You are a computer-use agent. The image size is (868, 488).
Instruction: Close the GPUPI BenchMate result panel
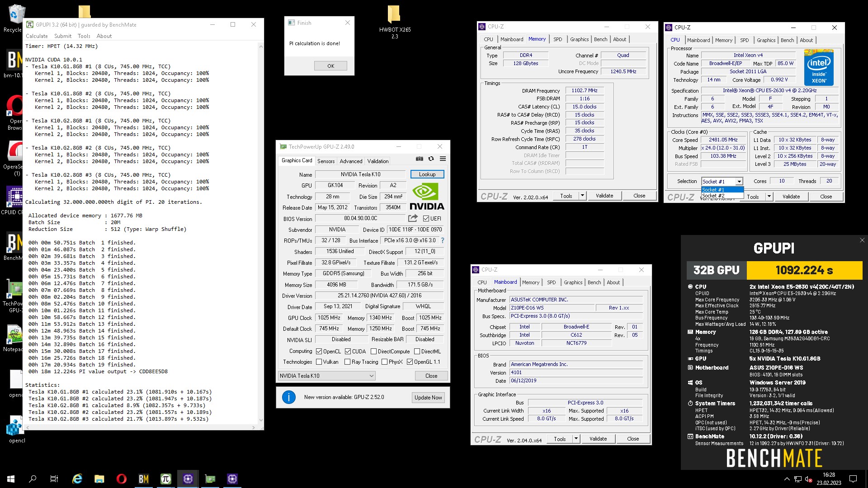coord(862,240)
